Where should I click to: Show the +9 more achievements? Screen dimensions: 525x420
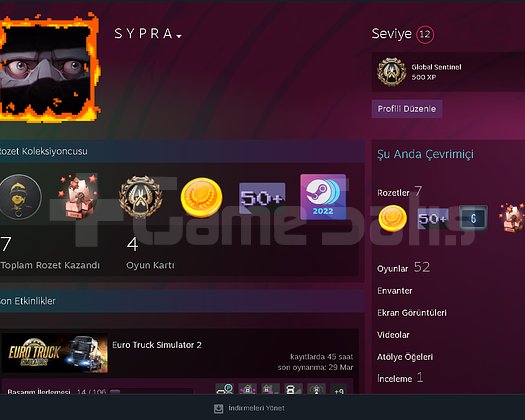click(x=339, y=390)
